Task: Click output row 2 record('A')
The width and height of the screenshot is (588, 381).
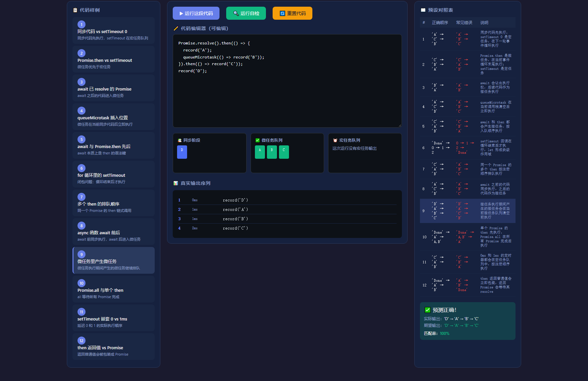Action: 287,210
